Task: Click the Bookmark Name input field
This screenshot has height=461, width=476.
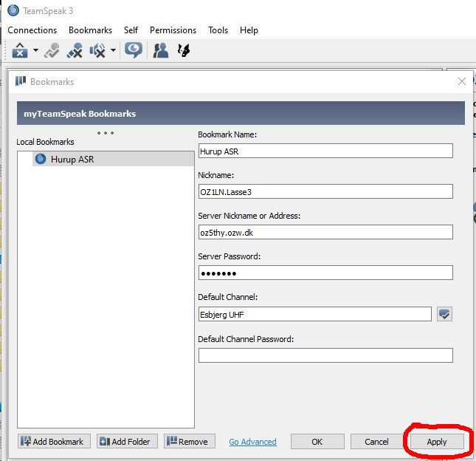Action: (325, 151)
